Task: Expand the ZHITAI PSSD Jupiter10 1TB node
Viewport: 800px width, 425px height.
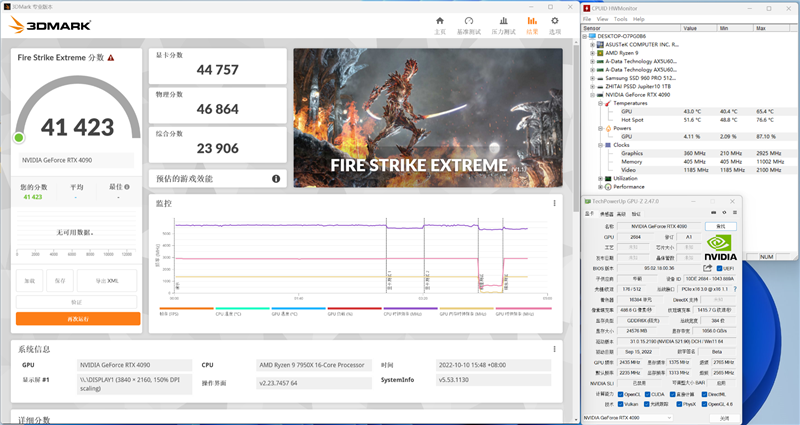Action: (592, 87)
